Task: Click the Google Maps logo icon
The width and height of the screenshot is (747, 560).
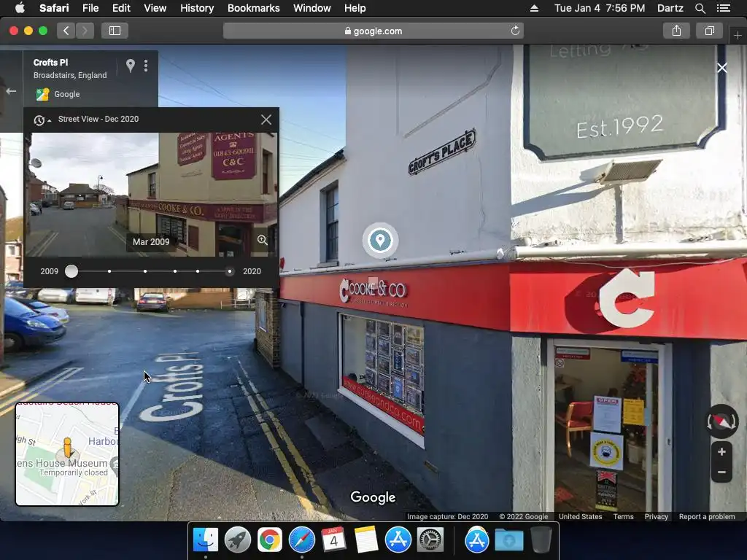Action: tap(42, 94)
